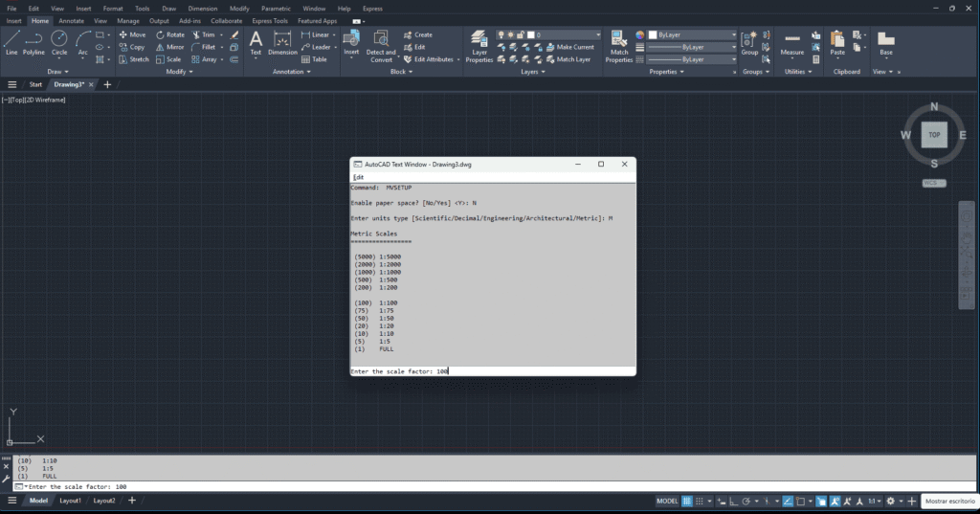This screenshot has width=980, height=514.
Task: Insert a Table from Annotation panel
Action: [x=314, y=59]
